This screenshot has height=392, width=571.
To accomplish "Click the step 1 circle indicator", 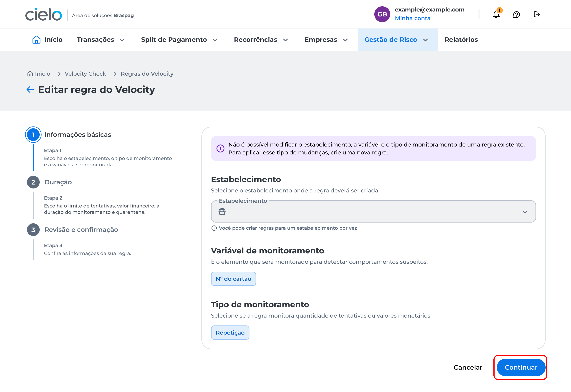I will (x=33, y=135).
